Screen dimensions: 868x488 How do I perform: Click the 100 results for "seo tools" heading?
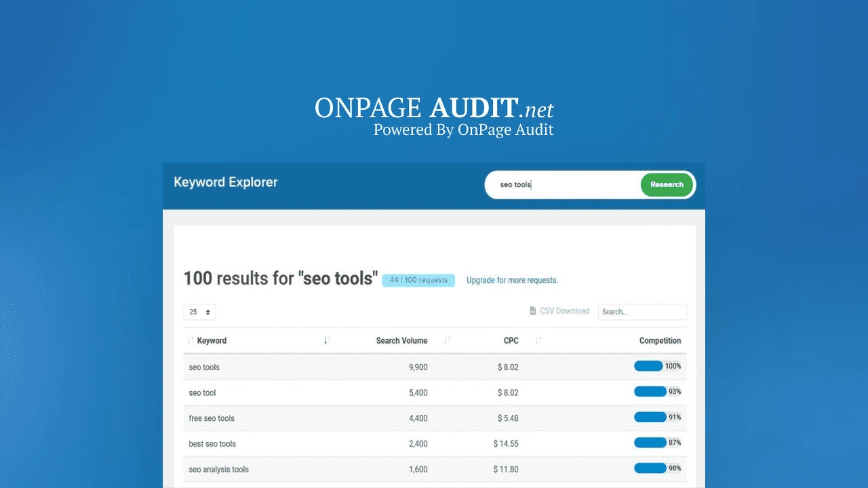(x=281, y=279)
